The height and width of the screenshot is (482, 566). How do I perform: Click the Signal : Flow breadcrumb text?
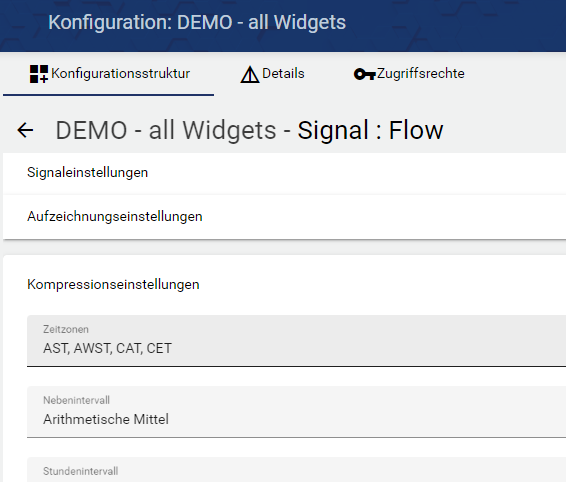(370, 130)
